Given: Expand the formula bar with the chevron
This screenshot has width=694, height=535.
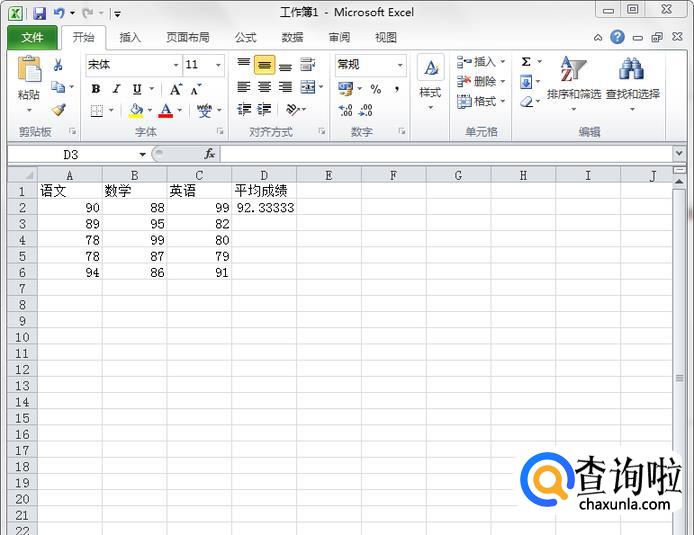Looking at the screenshot, I should (x=679, y=154).
